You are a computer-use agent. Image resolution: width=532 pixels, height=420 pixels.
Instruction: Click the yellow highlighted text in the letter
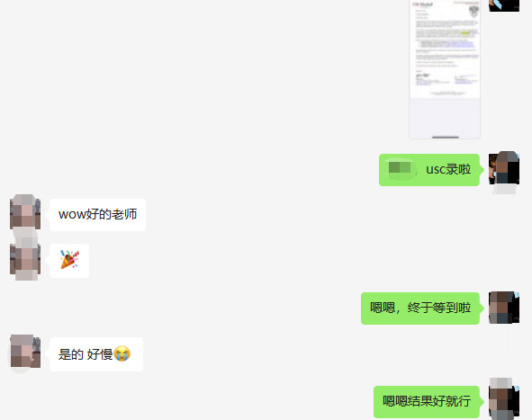465,33
